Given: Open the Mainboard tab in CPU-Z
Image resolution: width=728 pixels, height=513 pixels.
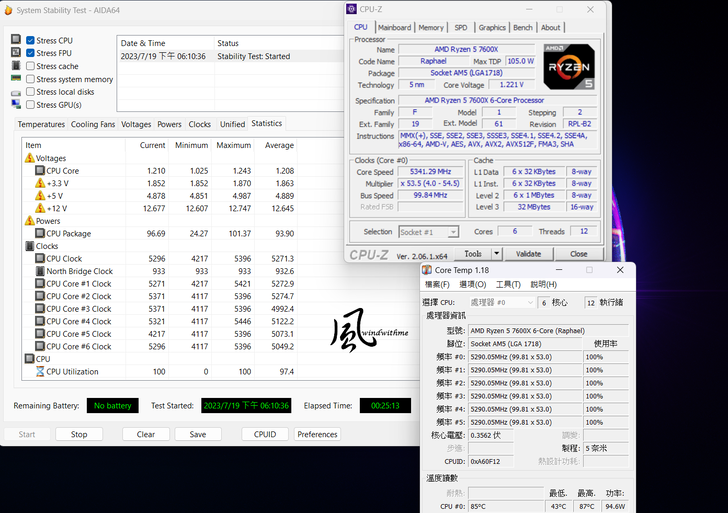Looking at the screenshot, I should [x=394, y=28].
